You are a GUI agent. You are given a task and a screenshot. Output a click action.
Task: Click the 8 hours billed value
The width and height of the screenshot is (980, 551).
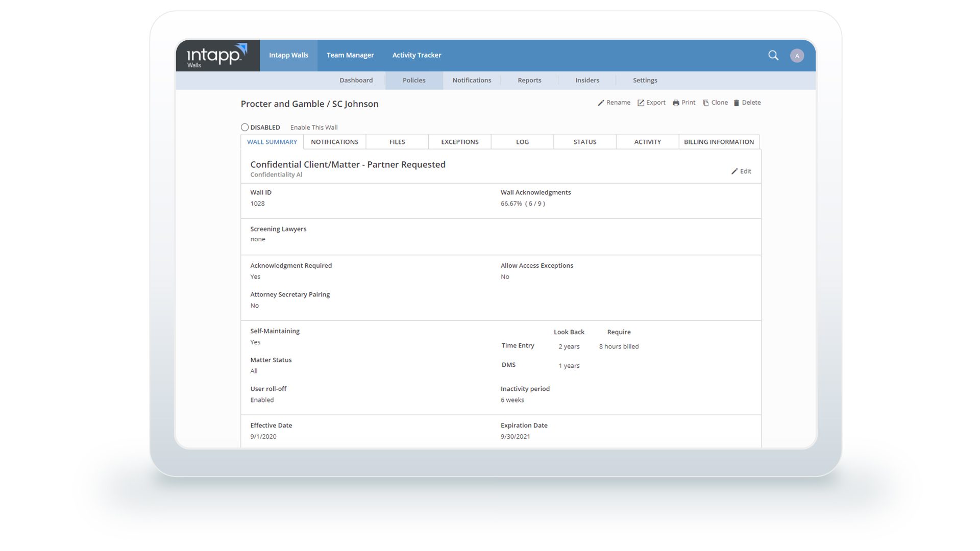click(x=619, y=346)
